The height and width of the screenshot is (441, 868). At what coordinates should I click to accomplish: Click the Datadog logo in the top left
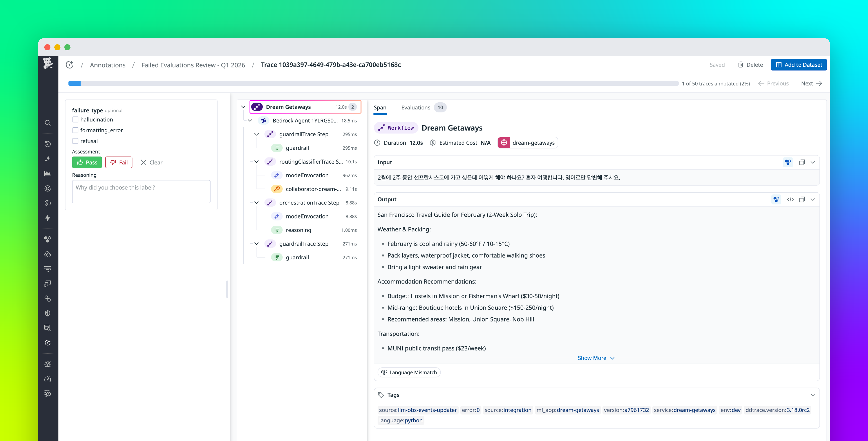click(48, 63)
